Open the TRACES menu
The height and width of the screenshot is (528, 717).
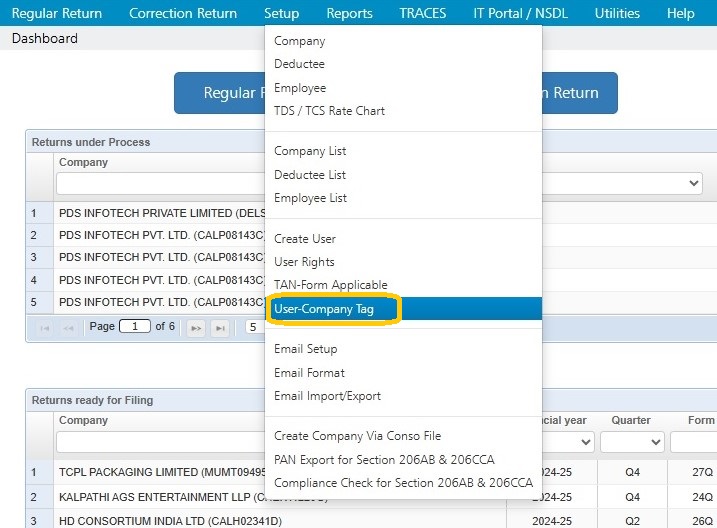[x=423, y=13]
